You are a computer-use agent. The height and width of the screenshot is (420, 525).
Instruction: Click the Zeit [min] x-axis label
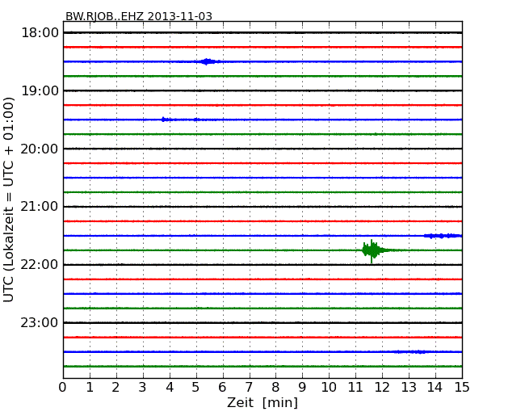tap(262, 402)
